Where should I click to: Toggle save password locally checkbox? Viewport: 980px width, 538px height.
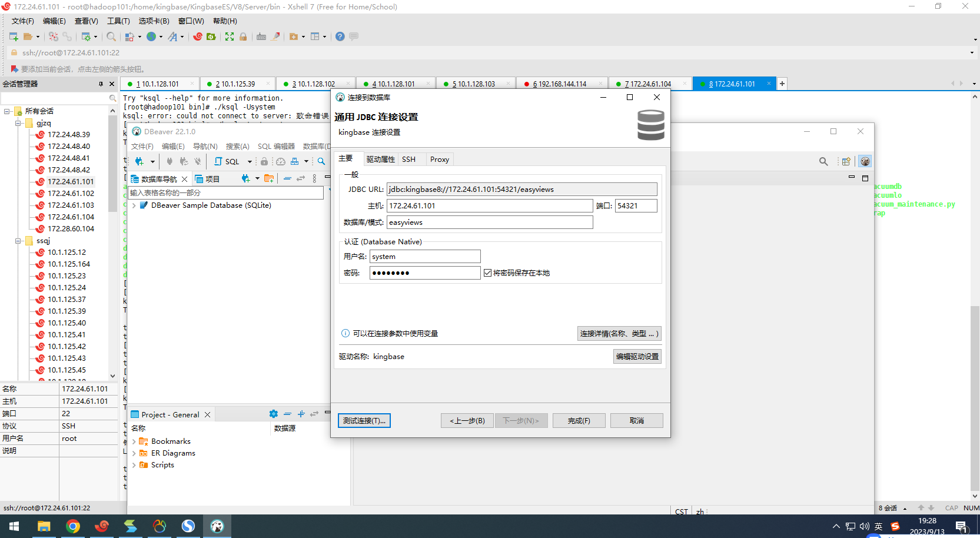pyautogui.click(x=487, y=273)
